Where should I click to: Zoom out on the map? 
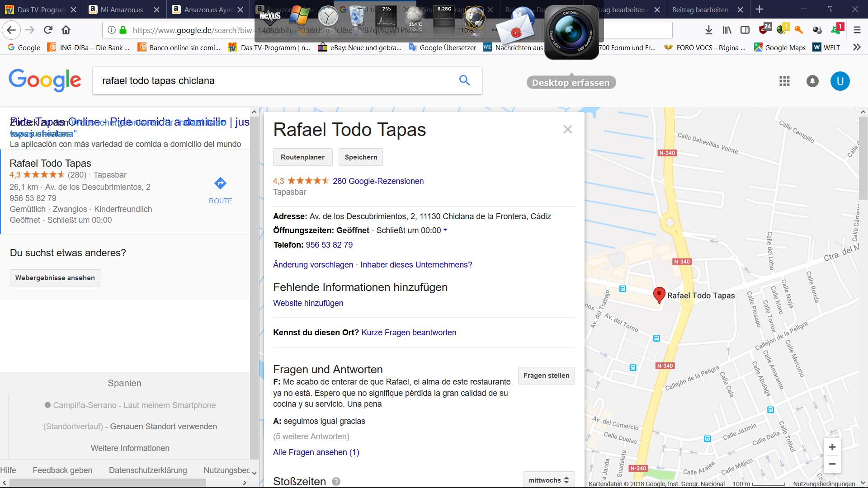pos(832,464)
